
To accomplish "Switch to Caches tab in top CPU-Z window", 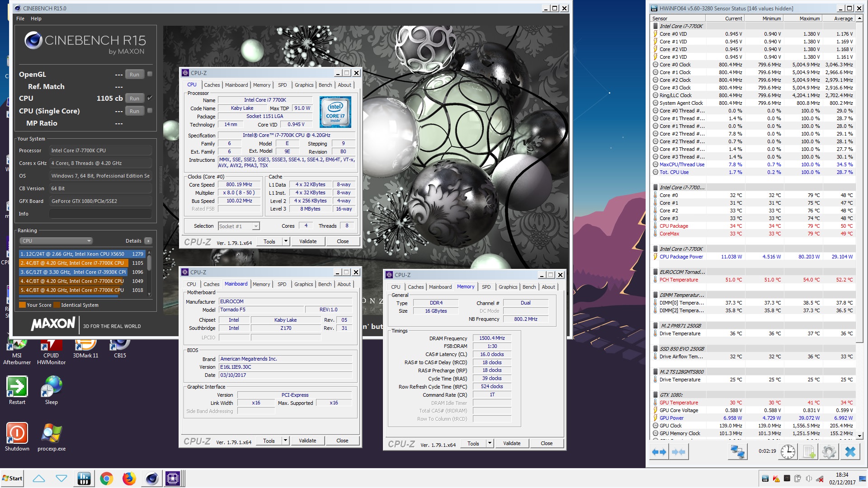I will 212,85.
